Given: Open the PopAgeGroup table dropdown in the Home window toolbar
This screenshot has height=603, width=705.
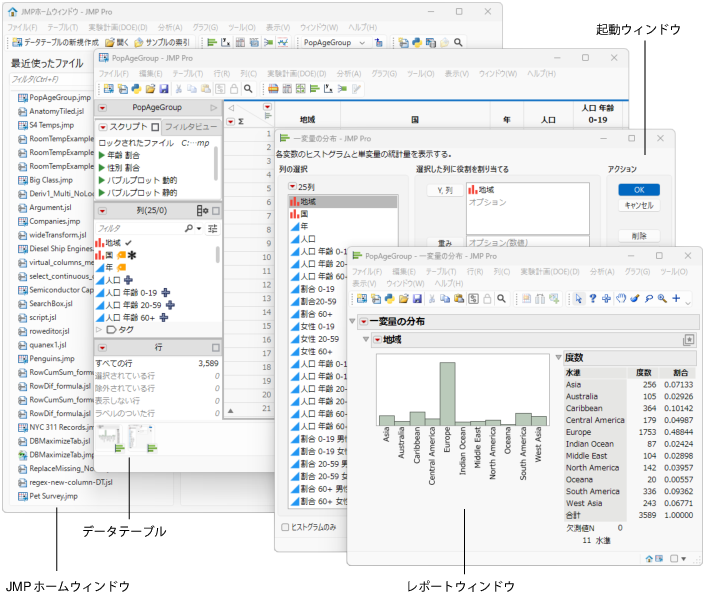Looking at the screenshot, I should (x=362, y=43).
